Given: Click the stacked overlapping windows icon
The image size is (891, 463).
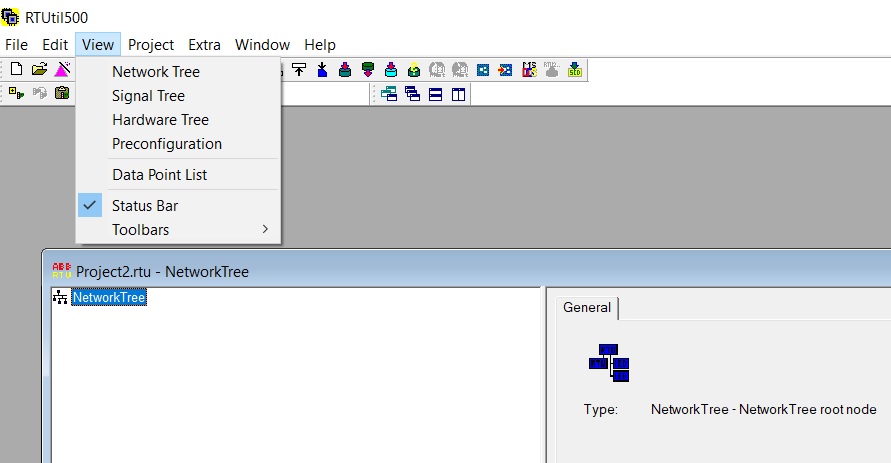Looking at the screenshot, I should pyautogui.click(x=413, y=94).
